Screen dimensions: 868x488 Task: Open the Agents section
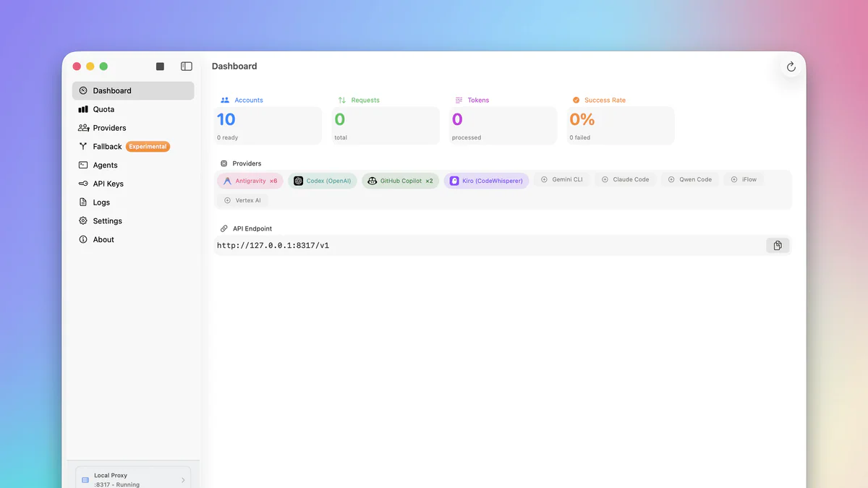[105, 165]
